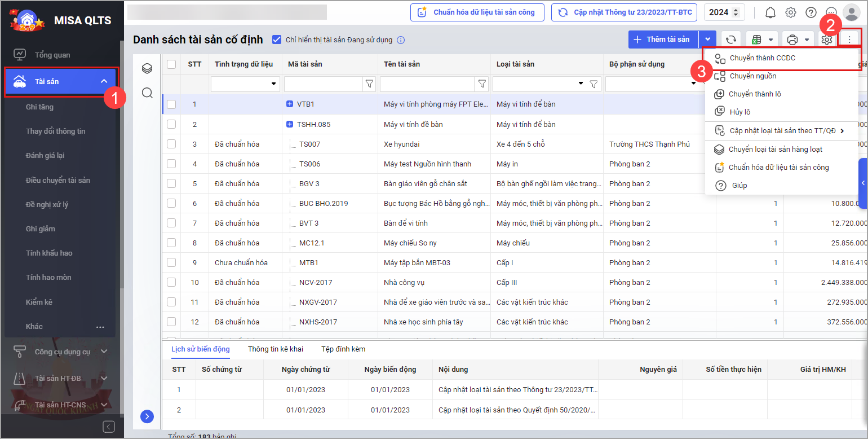Image resolution: width=868 pixels, height=439 pixels.
Task: Open the help question mark icon
Action: (x=811, y=12)
